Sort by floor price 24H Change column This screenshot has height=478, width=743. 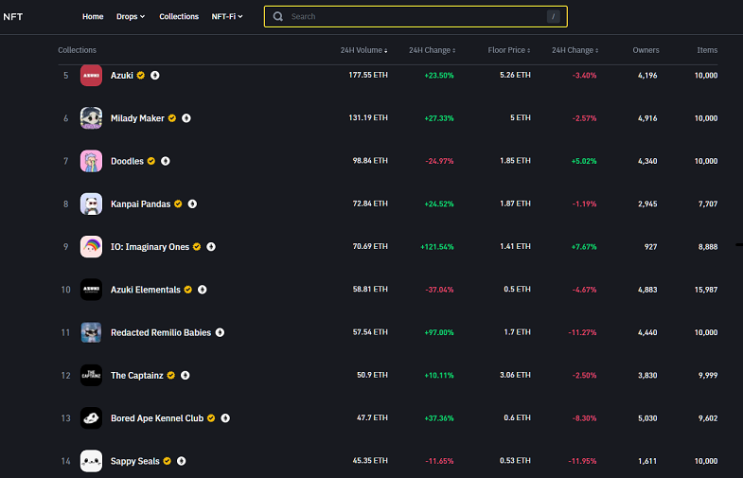pyautogui.click(x=575, y=50)
